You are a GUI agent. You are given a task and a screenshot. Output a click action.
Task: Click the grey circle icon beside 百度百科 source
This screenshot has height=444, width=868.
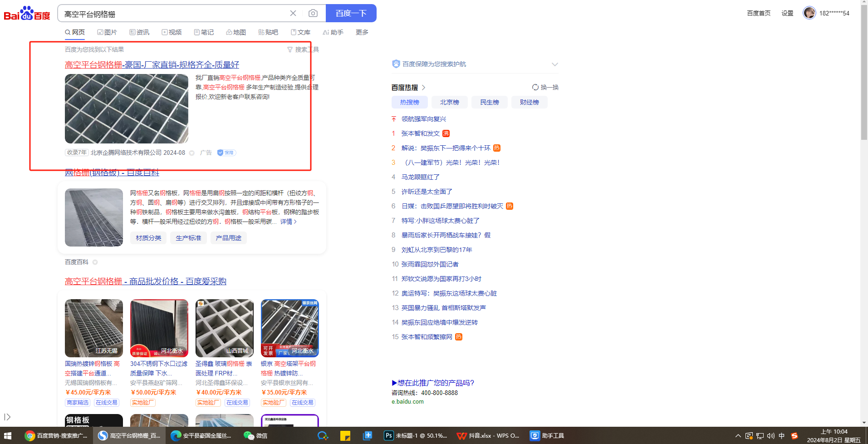(x=95, y=262)
